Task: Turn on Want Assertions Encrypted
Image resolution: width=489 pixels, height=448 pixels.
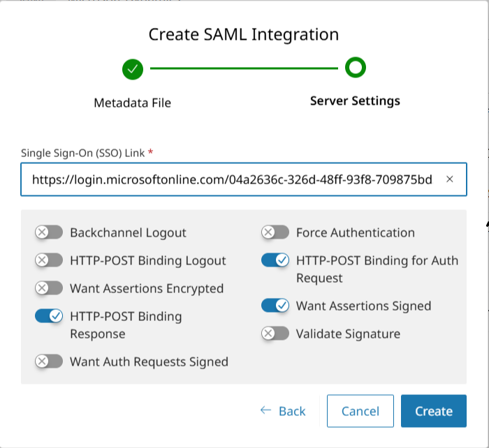Action: point(49,288)
